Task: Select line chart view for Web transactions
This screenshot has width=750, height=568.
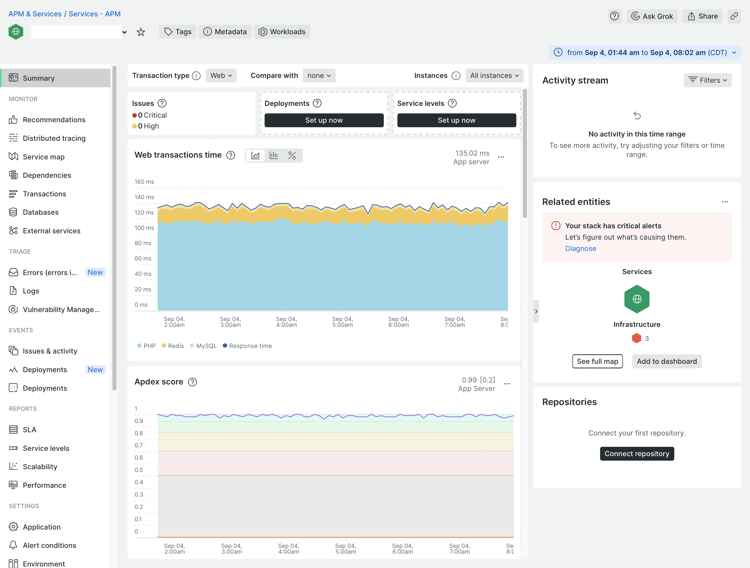Action: click(x=255, y=156)
